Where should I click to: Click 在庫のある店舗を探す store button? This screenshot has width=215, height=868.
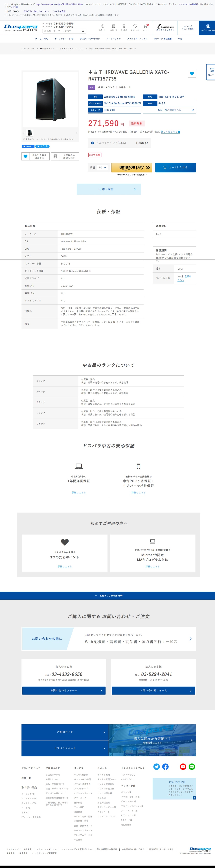(x=65, y=156)
